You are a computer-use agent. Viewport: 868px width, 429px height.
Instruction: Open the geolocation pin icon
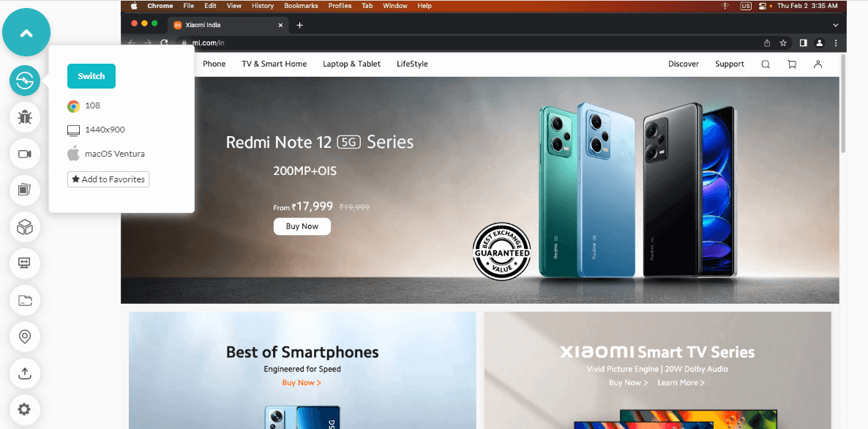pos(25,337)
